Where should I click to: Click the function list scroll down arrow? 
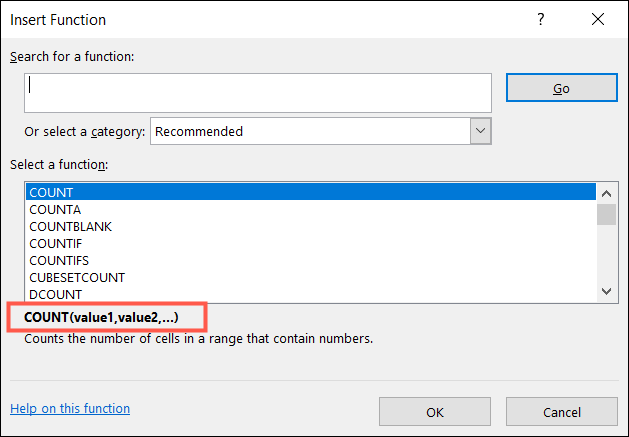pos(606,291)
